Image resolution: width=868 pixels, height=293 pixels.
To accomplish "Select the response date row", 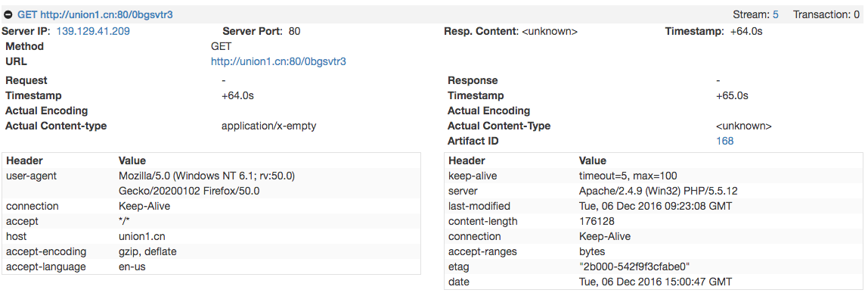I will (654, 282).
